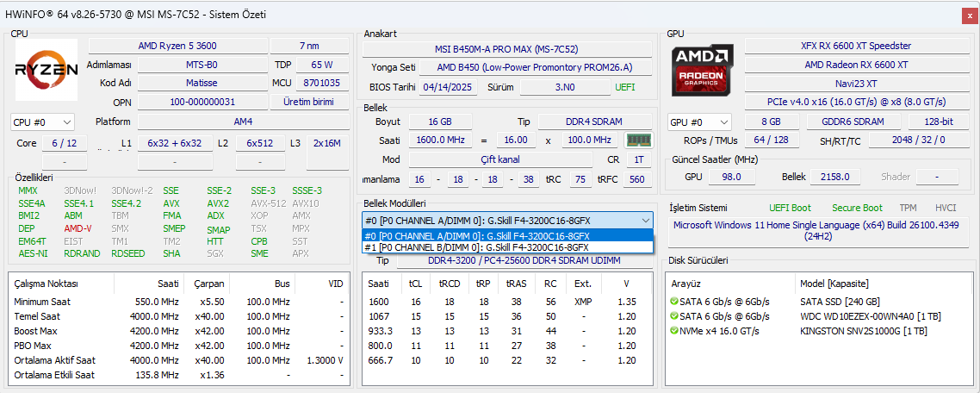Click memory size 16 GB field

point(440,122)
